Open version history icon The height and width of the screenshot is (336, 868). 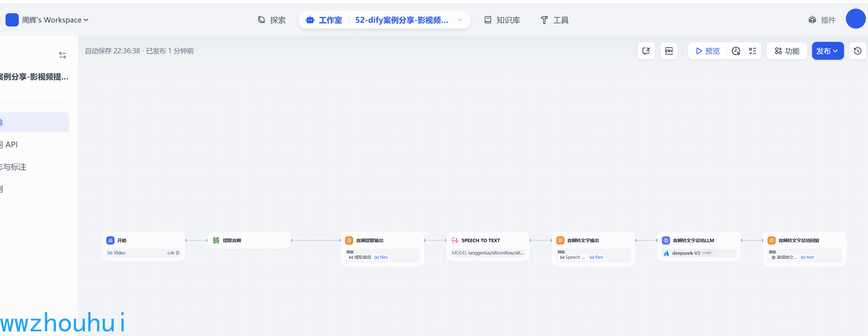[x=857, y=51]
